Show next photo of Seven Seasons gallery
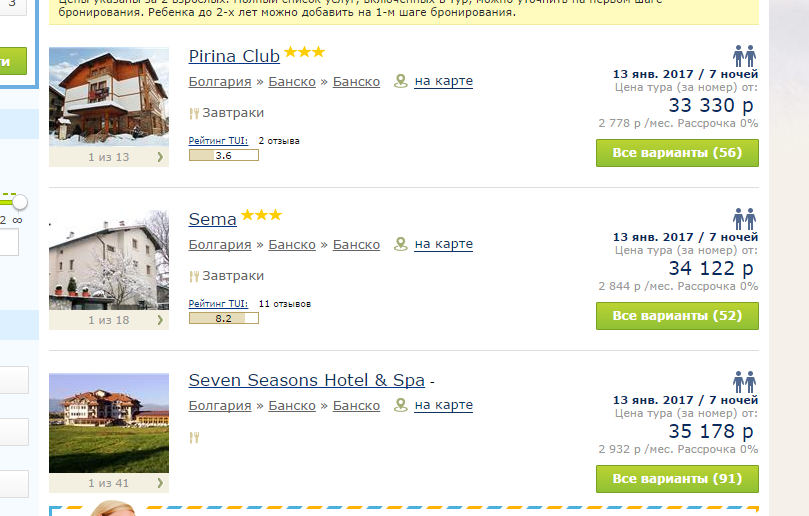809x516 pixels. point(160,483)
